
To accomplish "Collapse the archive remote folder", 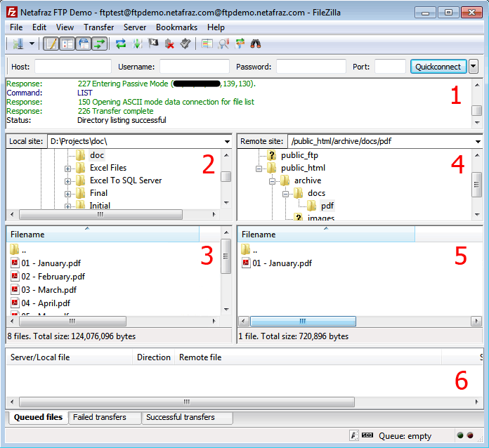I will pyautogui.click(x=272, y=181).
